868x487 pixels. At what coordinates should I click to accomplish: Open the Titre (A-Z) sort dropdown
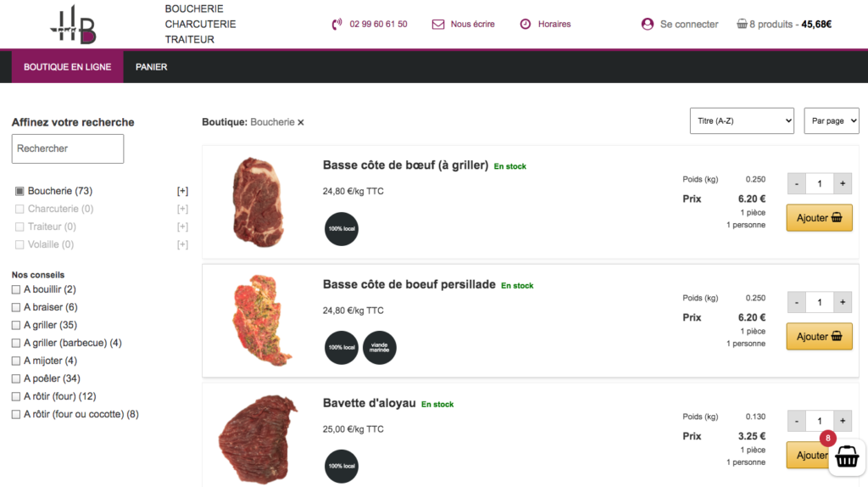tap(742, 120)
